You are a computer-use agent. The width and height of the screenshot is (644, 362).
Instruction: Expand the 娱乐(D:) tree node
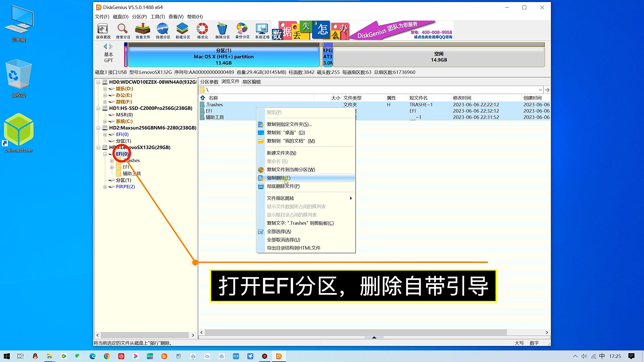click(x=105, y=89)
